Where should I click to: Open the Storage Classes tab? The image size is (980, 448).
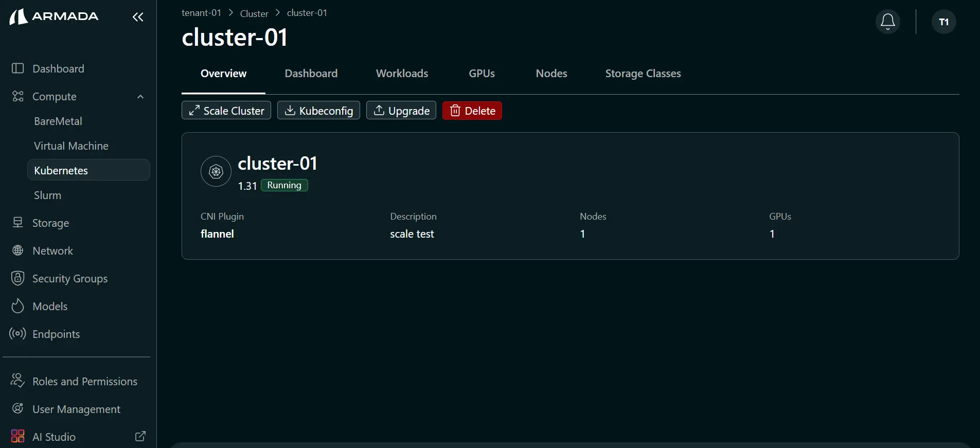tap(643, 74)
